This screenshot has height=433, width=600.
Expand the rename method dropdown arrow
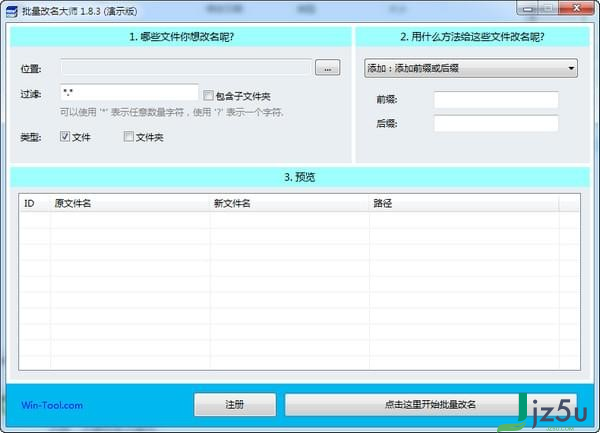click(x=571, y=68)
